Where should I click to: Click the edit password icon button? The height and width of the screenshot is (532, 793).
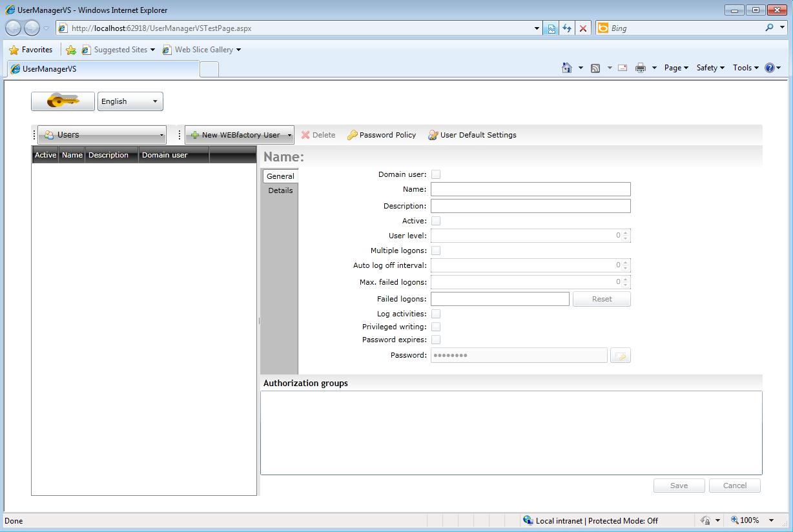620,356
